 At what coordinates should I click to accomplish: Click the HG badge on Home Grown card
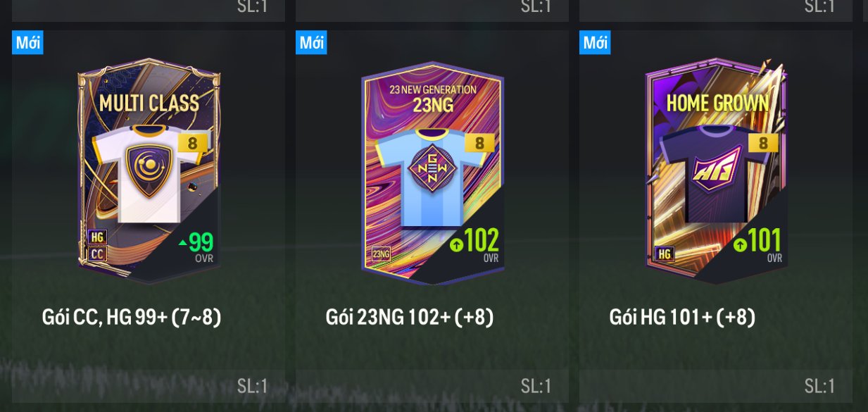click(x=664, y=254)
